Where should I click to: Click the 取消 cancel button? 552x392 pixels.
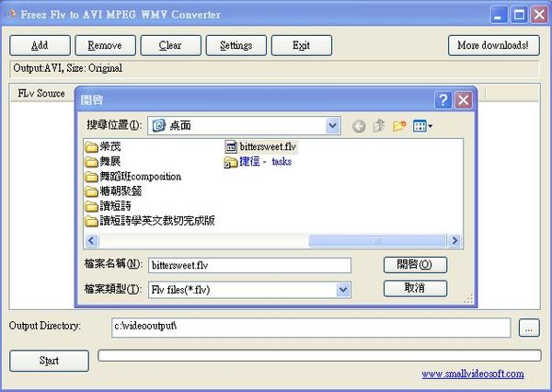(415, 288)
